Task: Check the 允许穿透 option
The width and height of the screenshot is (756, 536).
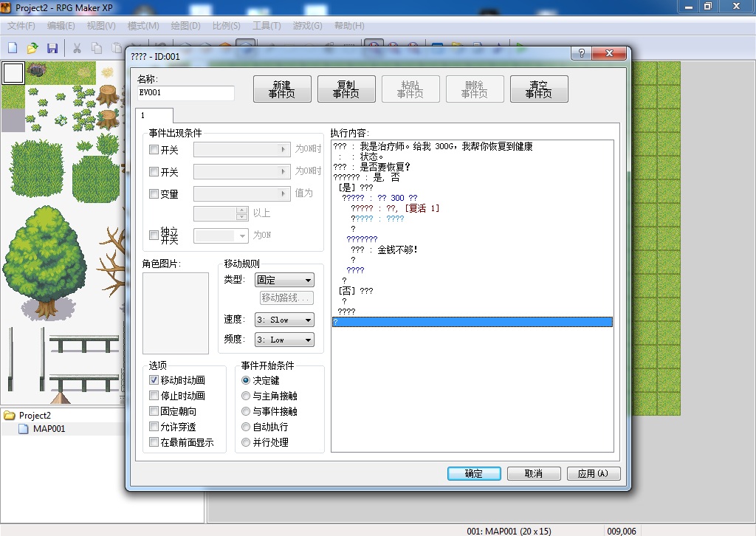Action: 154,426
